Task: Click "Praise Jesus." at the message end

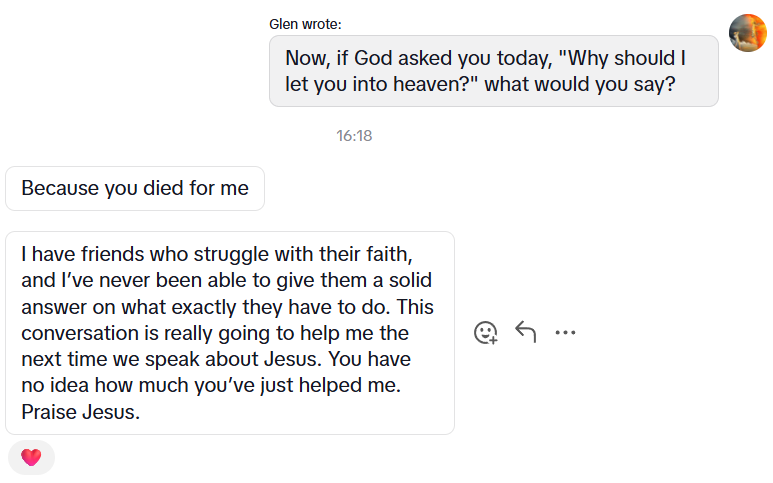Action: [80, 412]
